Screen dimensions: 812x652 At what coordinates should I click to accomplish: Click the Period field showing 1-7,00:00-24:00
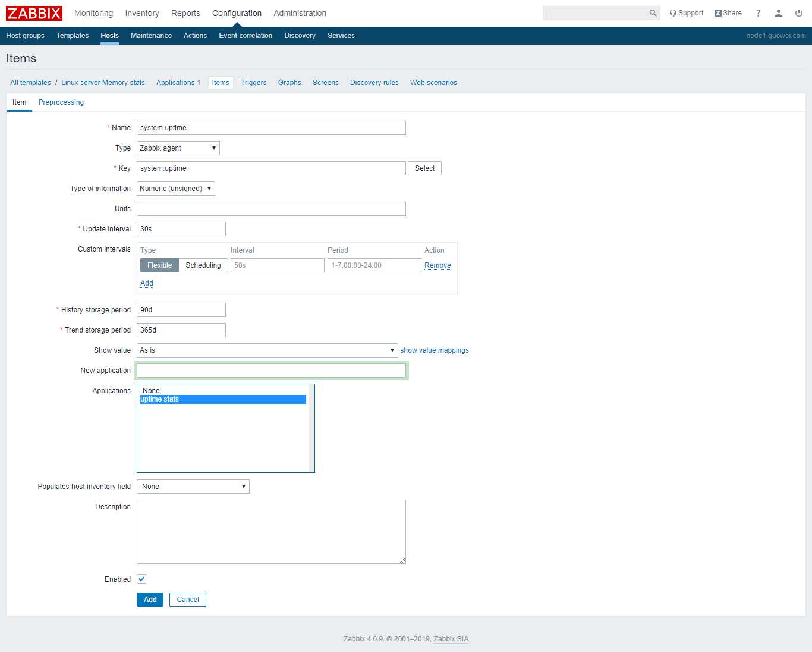[x=374, y=265]
